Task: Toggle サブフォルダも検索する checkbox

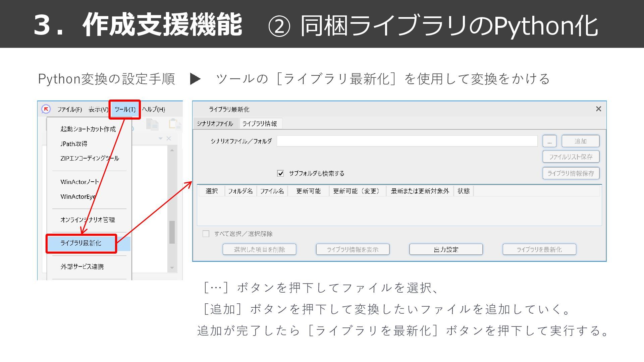Action: click(x=280, y=173)
